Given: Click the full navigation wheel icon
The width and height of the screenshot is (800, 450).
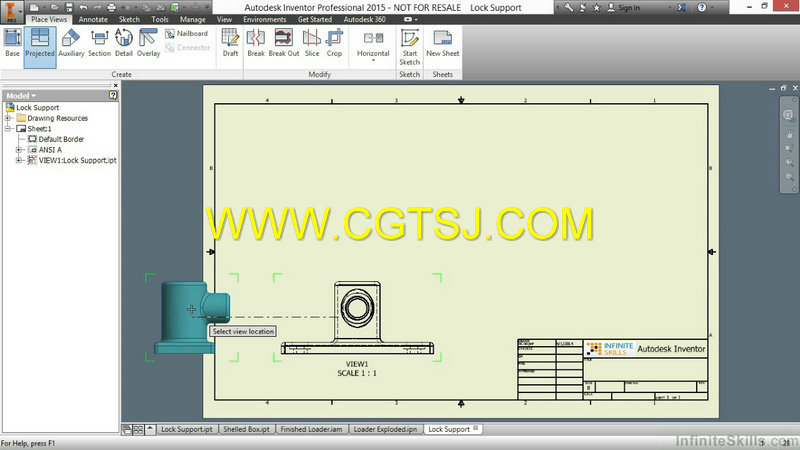Looking at the screenshot, I should [788, 115].
